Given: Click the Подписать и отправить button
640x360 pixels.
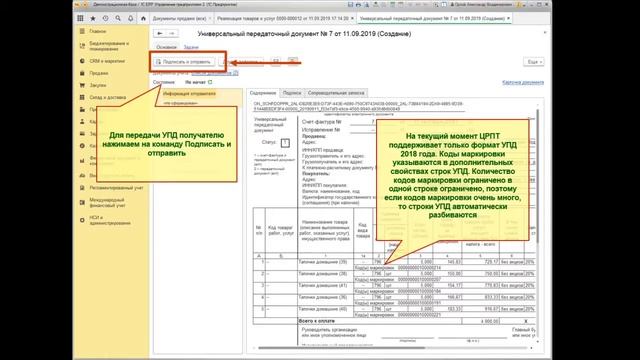Looking at the screenshot, I should pos(183,62).
